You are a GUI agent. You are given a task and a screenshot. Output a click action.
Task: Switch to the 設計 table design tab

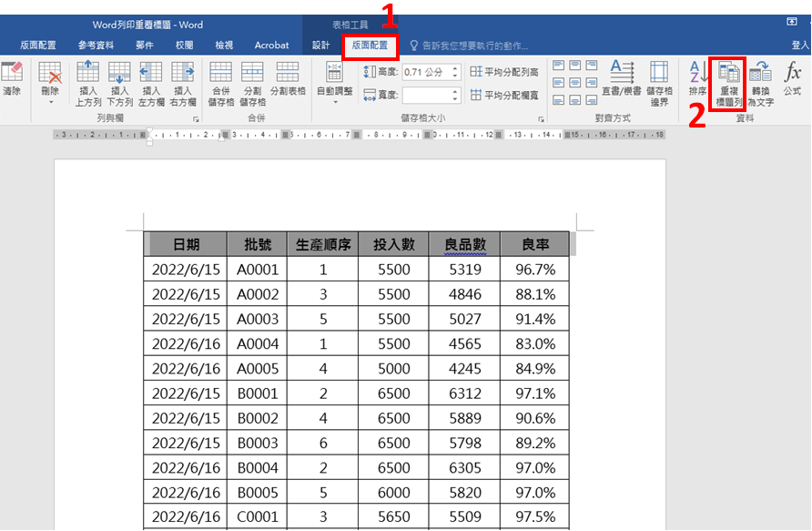(320, 45)
